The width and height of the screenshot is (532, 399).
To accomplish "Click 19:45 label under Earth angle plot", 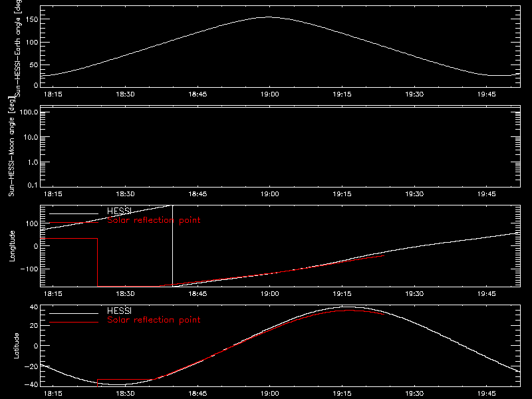I will pos(487,94).
